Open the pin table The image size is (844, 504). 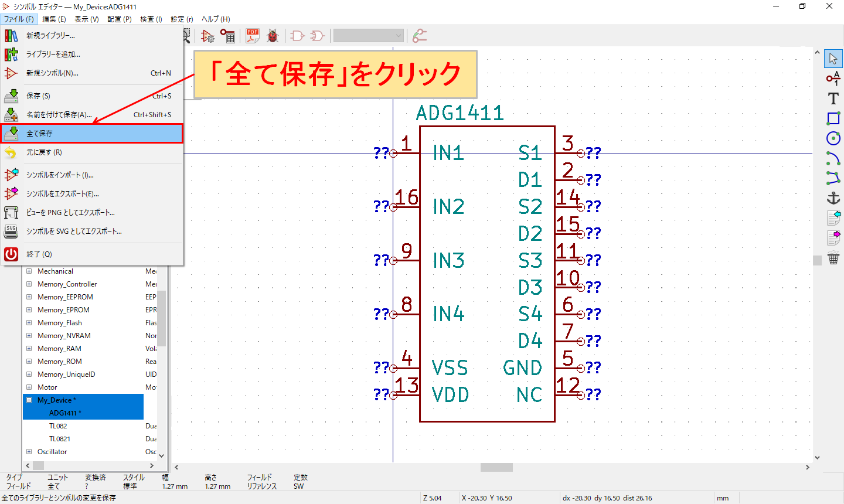228,36
